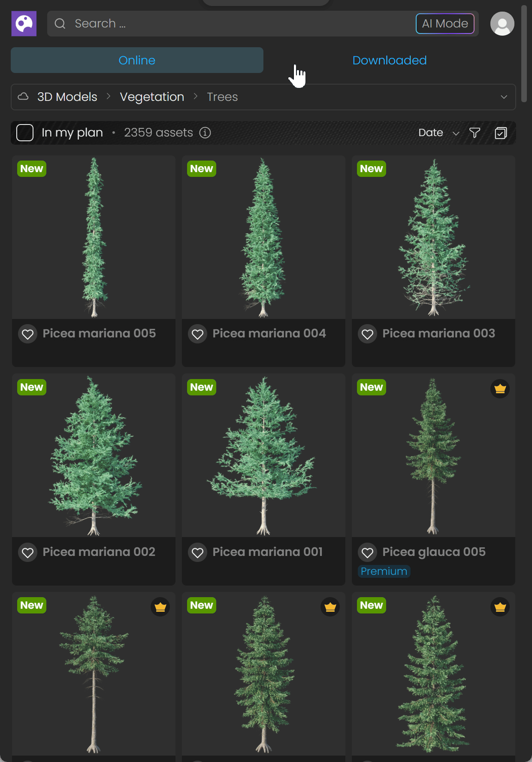Open Picea mariana 003 thumbnail
Viewport: 532px width, 762px height.
pos(434,237)
